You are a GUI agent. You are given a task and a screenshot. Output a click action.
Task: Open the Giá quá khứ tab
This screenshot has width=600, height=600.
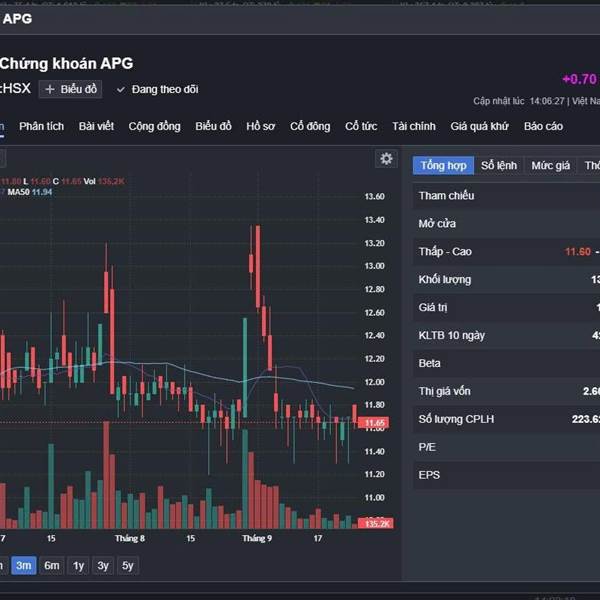(479, 126)
